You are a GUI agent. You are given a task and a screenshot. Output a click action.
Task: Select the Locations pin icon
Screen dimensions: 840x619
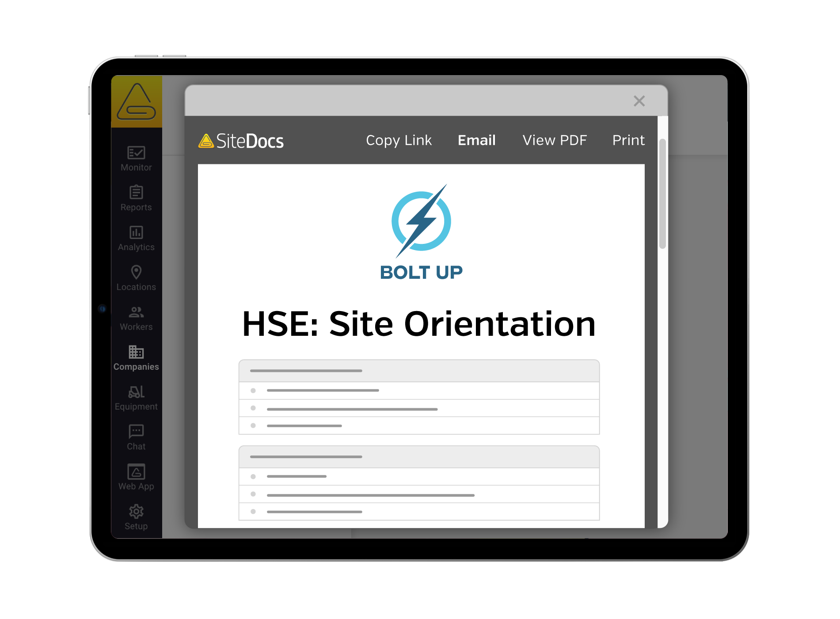136,272
